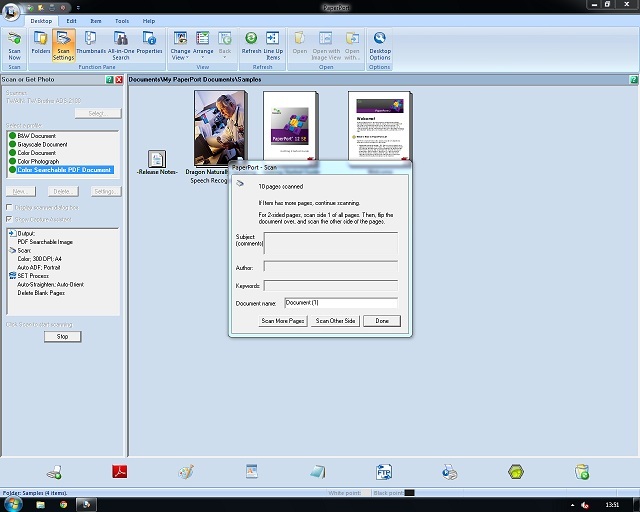Open the Edit ribbon tab
The width and height of the screenshot is (640, 512).
point(71,21)
